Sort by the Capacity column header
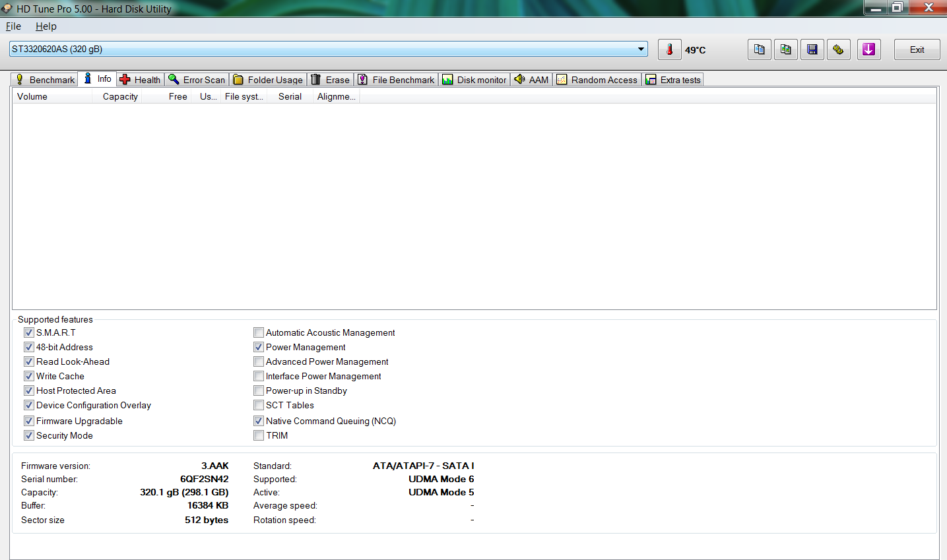Screen dimensions: 947x560 (x=117, y=96)
